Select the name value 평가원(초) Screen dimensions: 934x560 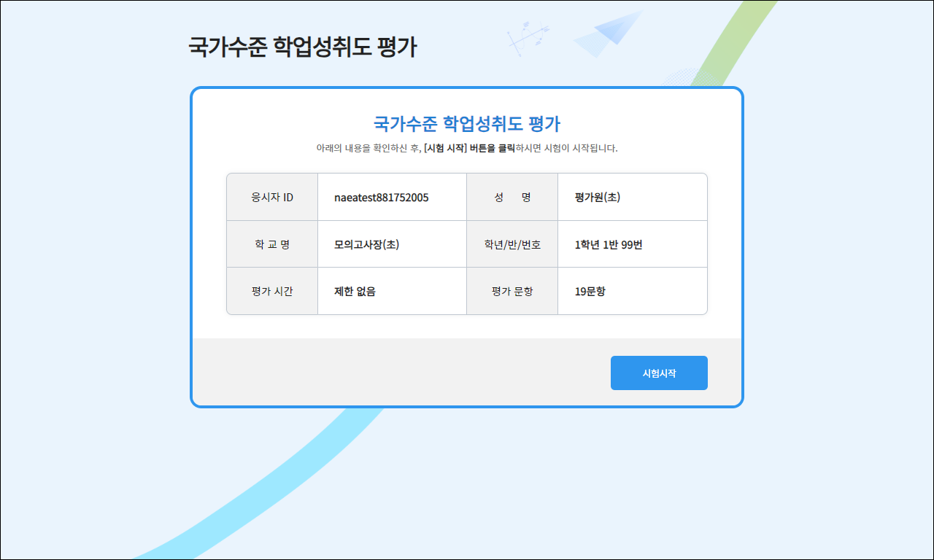point(598,198)
